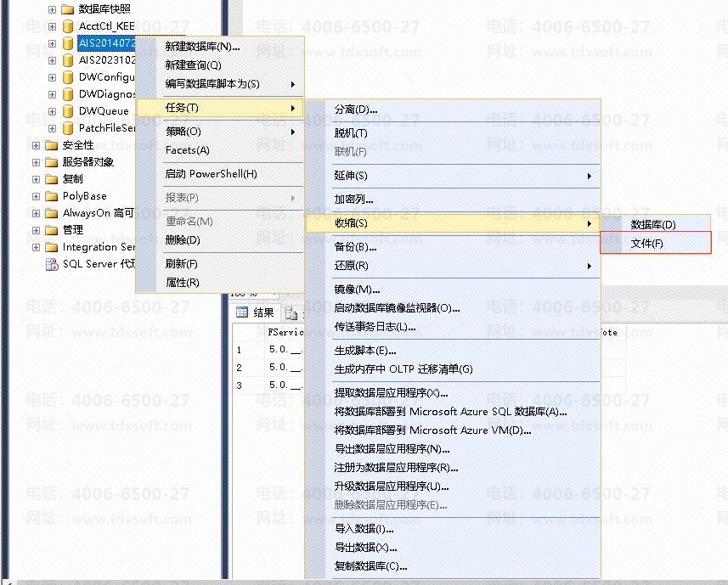Choose 数据库(D) in the 收缩 submenu
Screen dimensions: 728x585
click(652, 225)
